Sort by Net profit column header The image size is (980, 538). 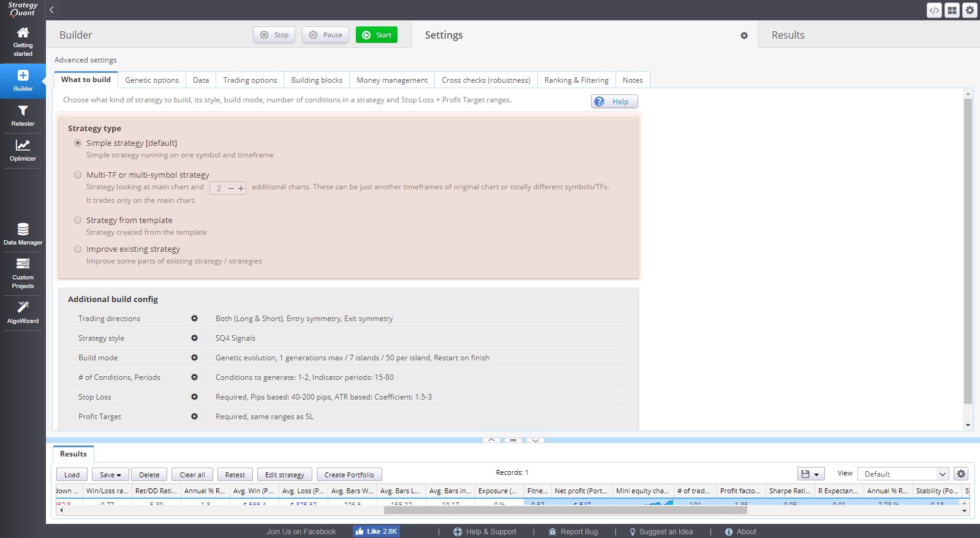[581, 491]
